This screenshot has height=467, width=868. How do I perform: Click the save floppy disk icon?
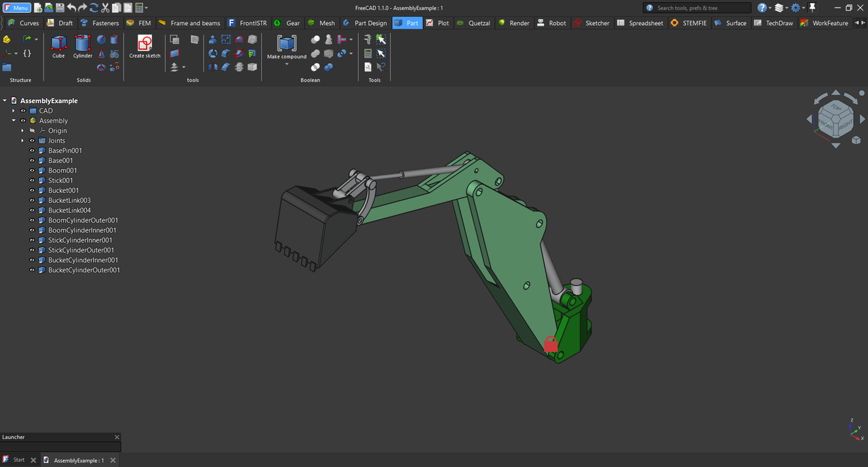[60, 7]
